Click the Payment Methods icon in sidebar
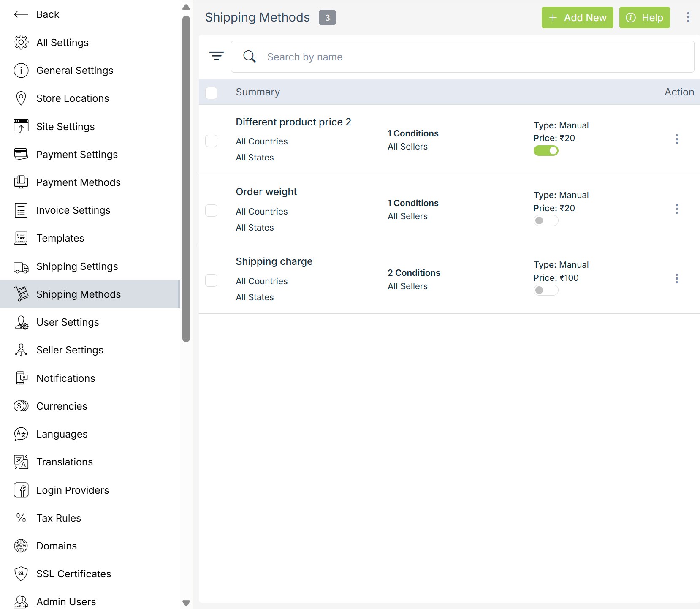Viewport: 700px width, 609px height. (x=21, y=182)
